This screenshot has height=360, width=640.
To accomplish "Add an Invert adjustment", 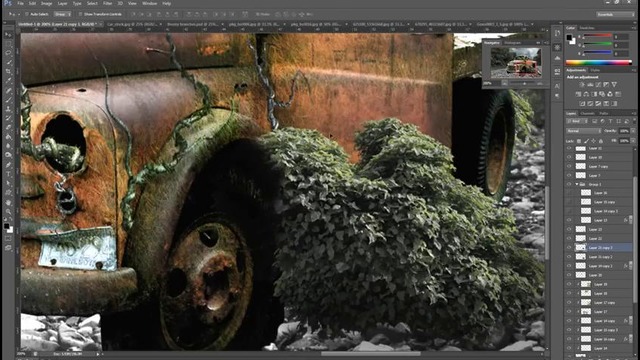I will 582,104.
